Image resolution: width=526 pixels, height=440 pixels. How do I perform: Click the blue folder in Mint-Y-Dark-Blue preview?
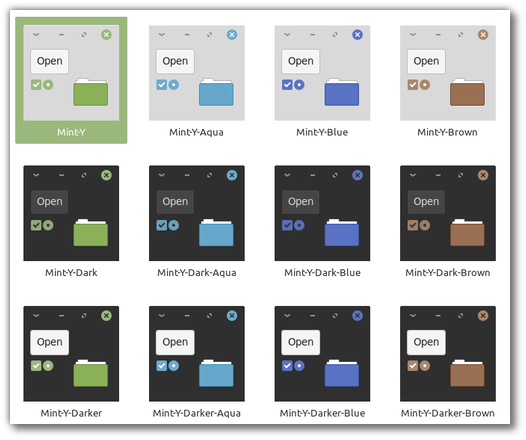coord(342,233)
